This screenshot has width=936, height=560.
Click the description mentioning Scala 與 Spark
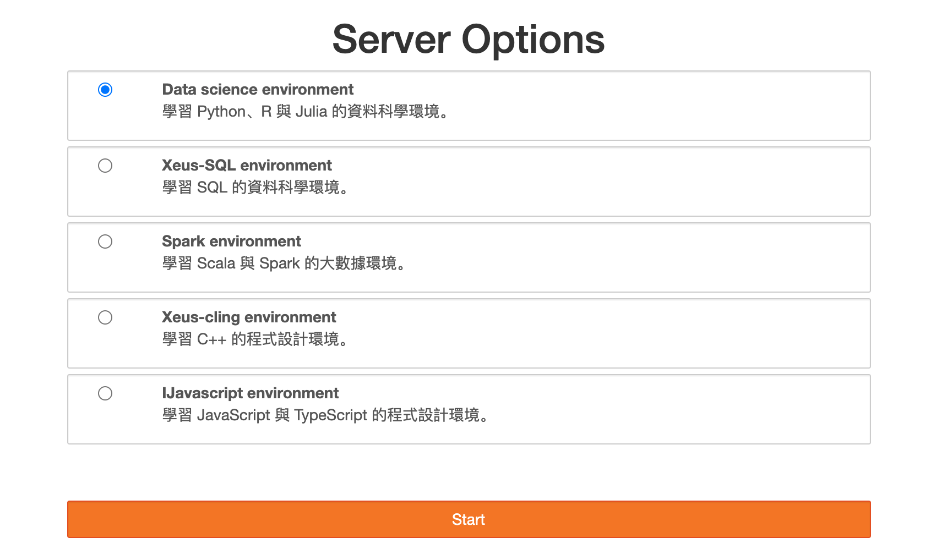285,263
